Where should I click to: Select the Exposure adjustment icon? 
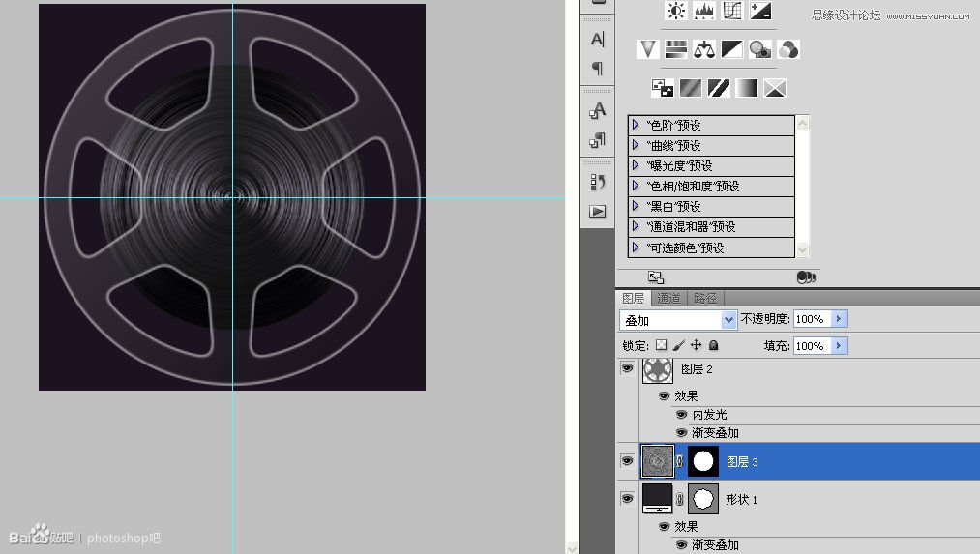tap(760, 11)
